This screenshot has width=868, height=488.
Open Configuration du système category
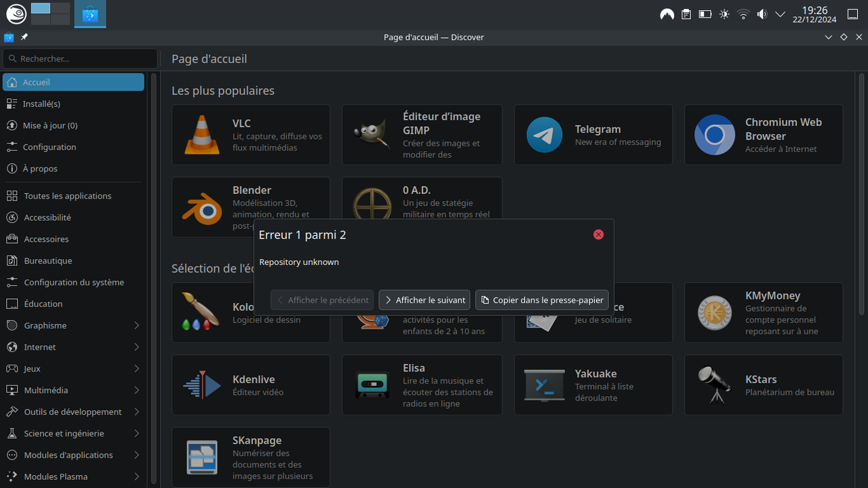[73, 283]
